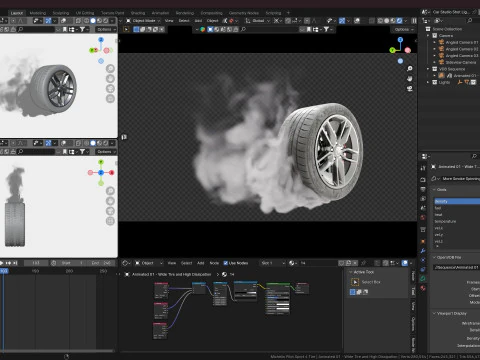Click the OpenVDB file path field
Viewport: 480px width, 360px height.
click(457, 267)
